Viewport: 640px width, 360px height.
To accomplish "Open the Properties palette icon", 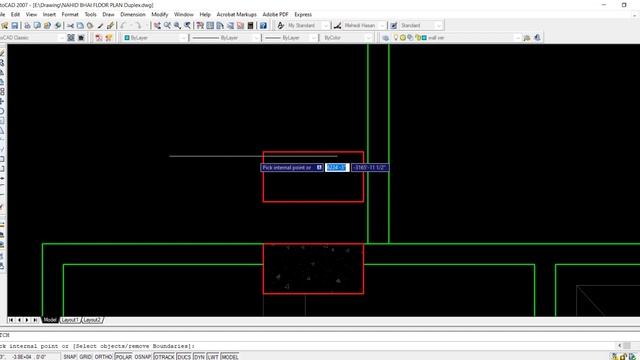I will coord(200,25).
